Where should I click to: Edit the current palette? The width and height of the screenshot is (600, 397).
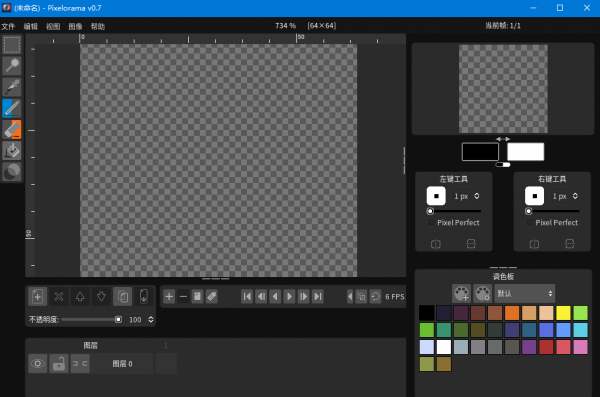483,294
